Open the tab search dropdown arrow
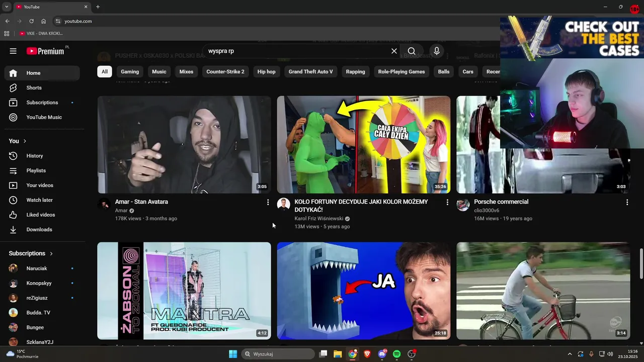Viewport: 644px width, 362px height. click(7, 7)
